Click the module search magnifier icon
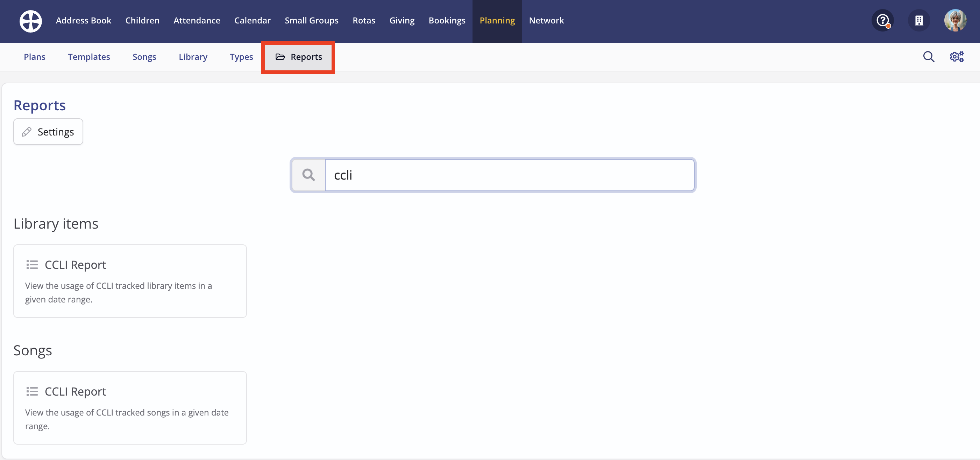The height and width of the screenshot is (460, 980). 929,57
